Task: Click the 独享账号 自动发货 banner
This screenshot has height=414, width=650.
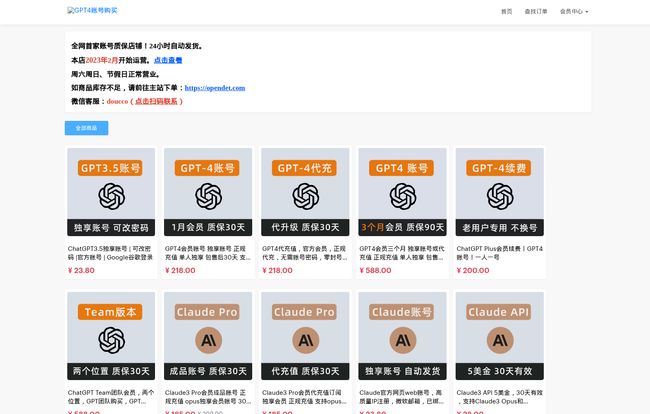Action: click(x=403, y=371)
